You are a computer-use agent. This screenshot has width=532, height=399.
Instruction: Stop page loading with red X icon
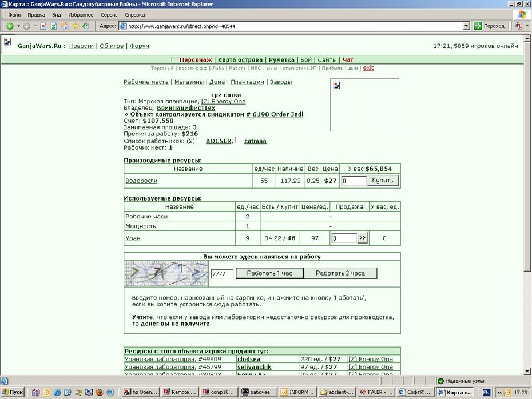tap(43, 26)
